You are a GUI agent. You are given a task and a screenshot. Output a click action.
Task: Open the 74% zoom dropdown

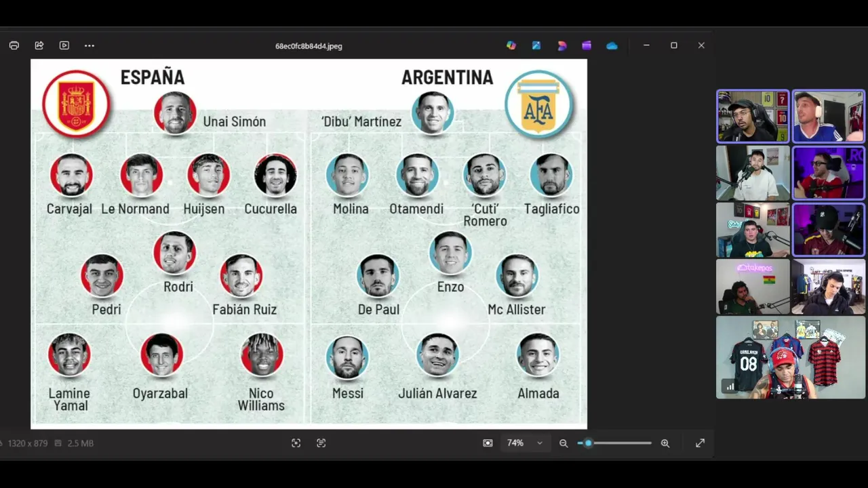tap(525, 443)
